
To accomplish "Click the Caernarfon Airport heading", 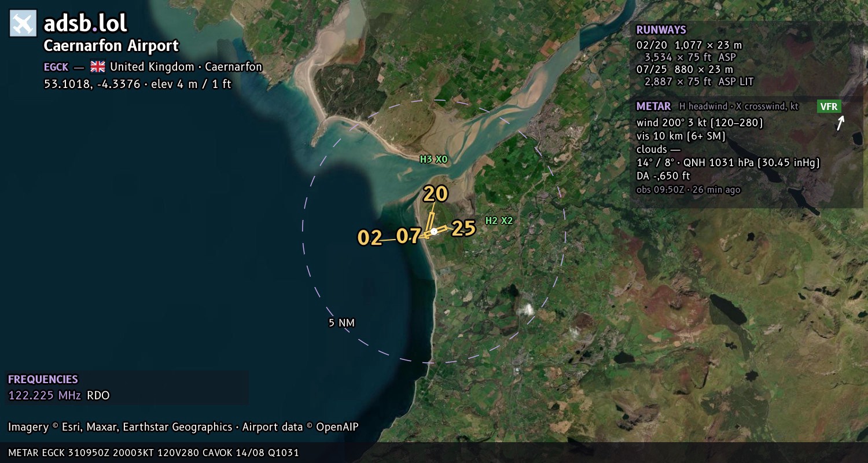I will (x=112, y=46).
